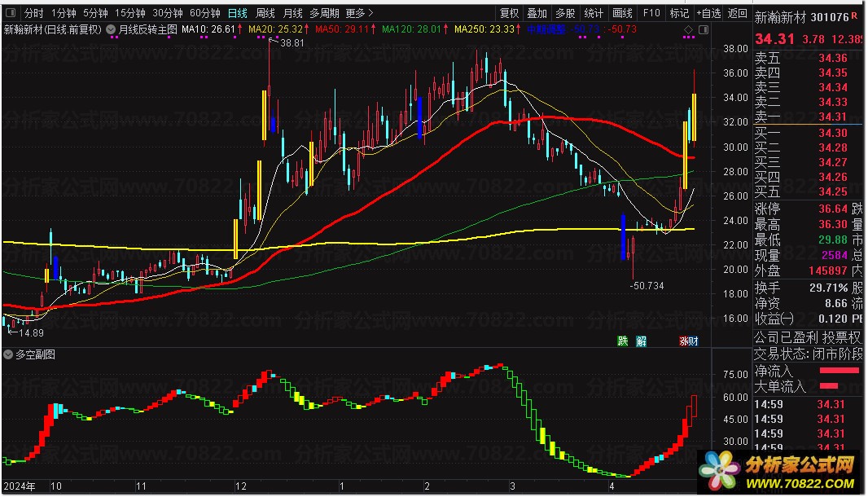Click the 最低 29.88 value
This screenshot has height=497, width=868.
click(x=833, y=240)
